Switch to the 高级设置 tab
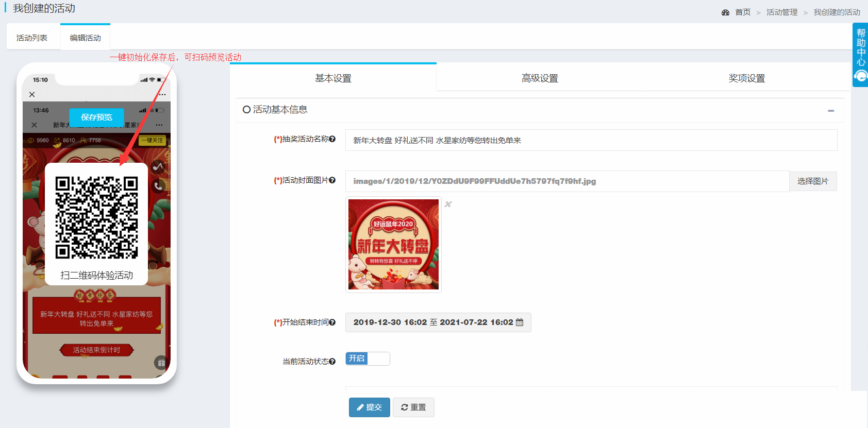 (x=540, y=78)
